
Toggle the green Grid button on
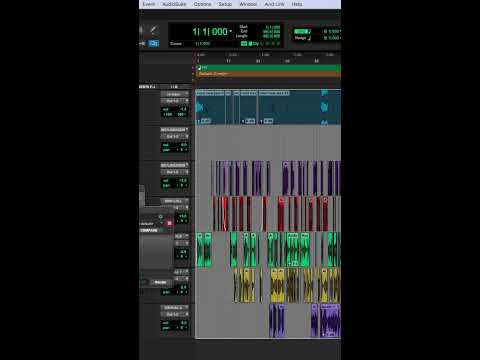point(300,31)
